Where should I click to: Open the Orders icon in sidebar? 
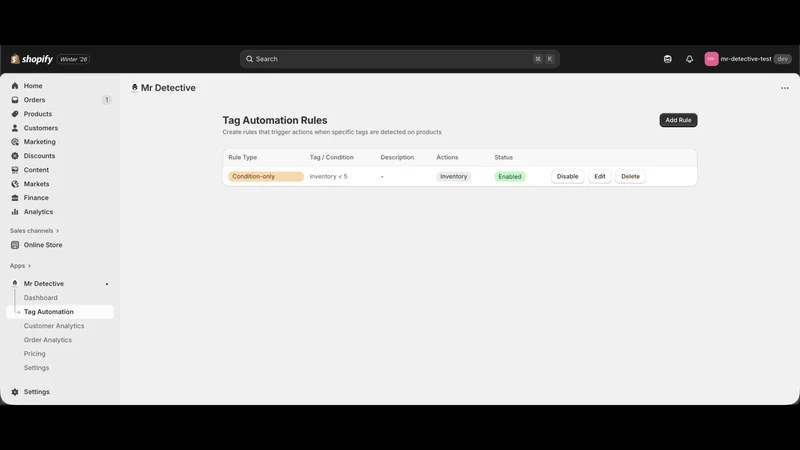tap(15, 100)
